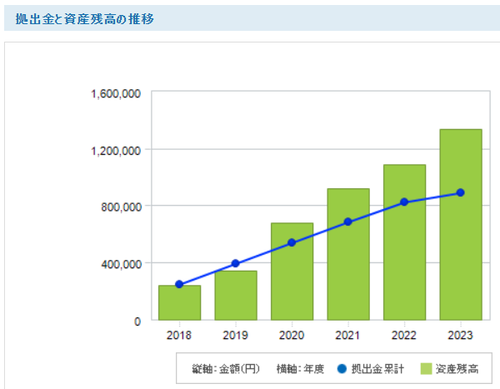
Task: Click the 2021 x-axis year label
Action: click(348, 335)
